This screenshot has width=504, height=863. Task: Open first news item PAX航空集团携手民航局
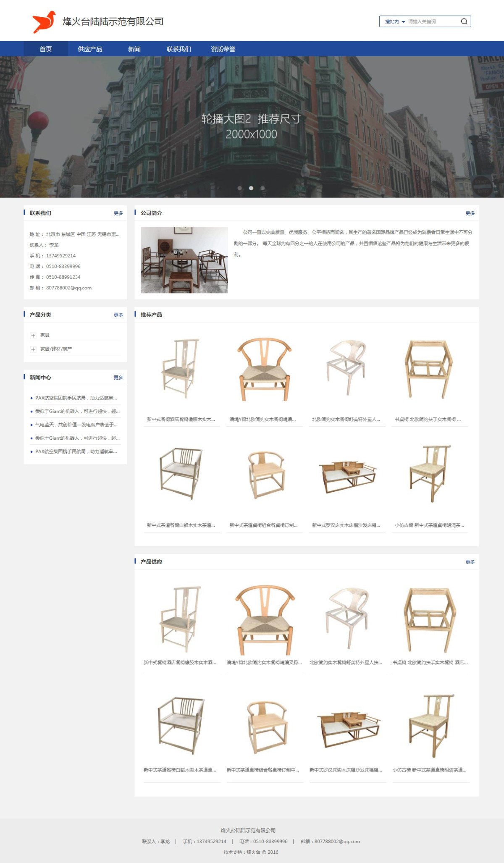(76, 398)
